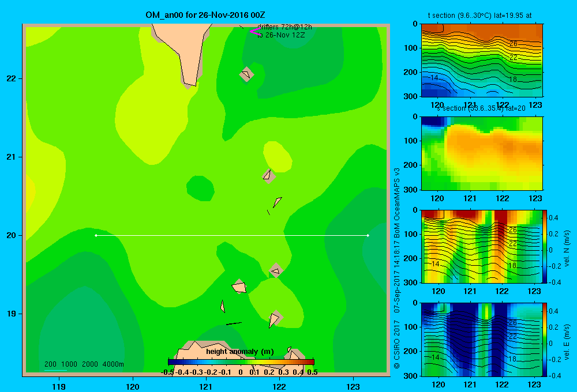Click the dark green low-anomaly blob near 121E 20.5N

[x=200, y=189]
